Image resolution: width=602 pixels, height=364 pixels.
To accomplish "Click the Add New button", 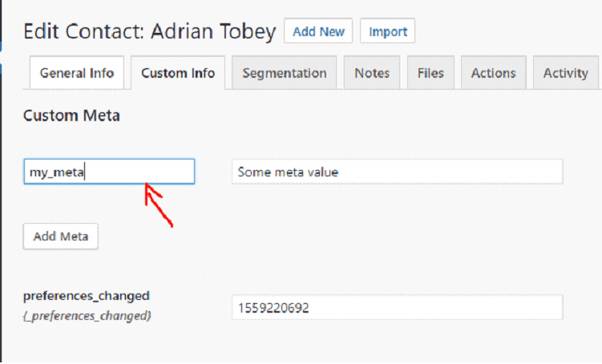I will (x=318, y=32).
